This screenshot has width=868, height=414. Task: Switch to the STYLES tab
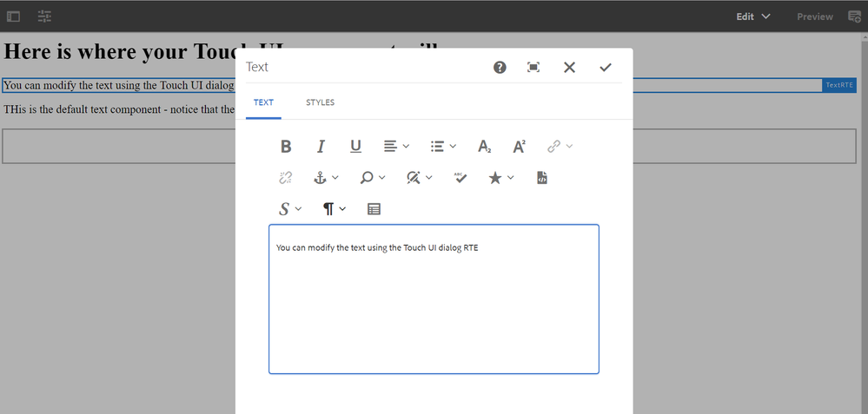(x=320, y=102)
